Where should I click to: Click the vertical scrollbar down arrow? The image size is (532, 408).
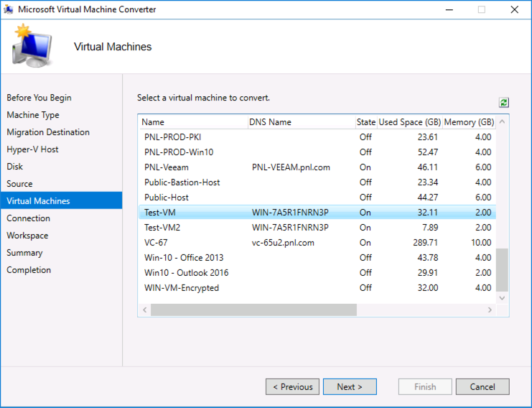click(x=502, y=298)
